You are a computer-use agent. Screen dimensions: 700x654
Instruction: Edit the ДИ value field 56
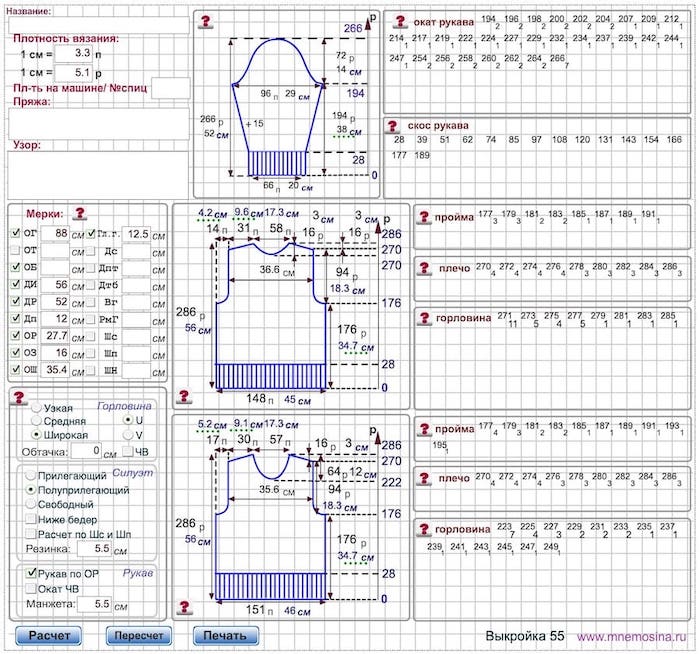(55, 284)
